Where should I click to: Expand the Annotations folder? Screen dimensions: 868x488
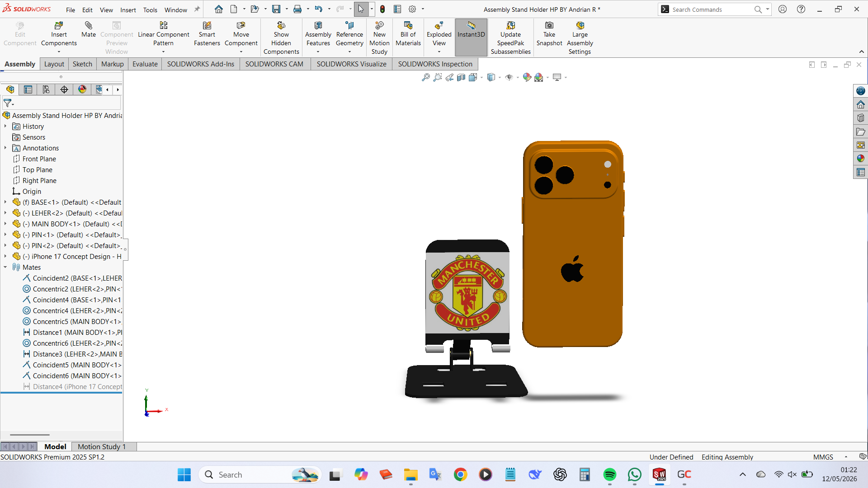pyautogui.click(x=5, y=148)
